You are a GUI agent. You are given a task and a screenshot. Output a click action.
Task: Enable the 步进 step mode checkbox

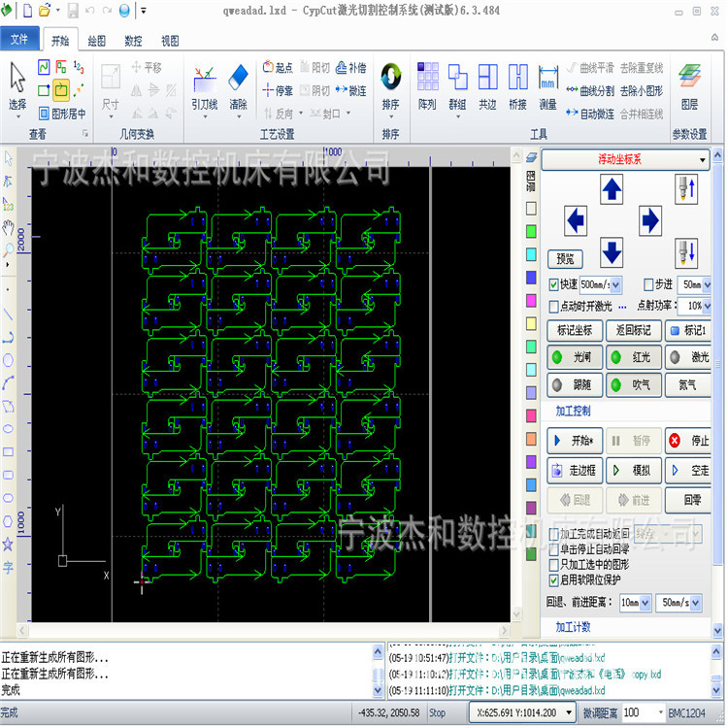[648, 284]
